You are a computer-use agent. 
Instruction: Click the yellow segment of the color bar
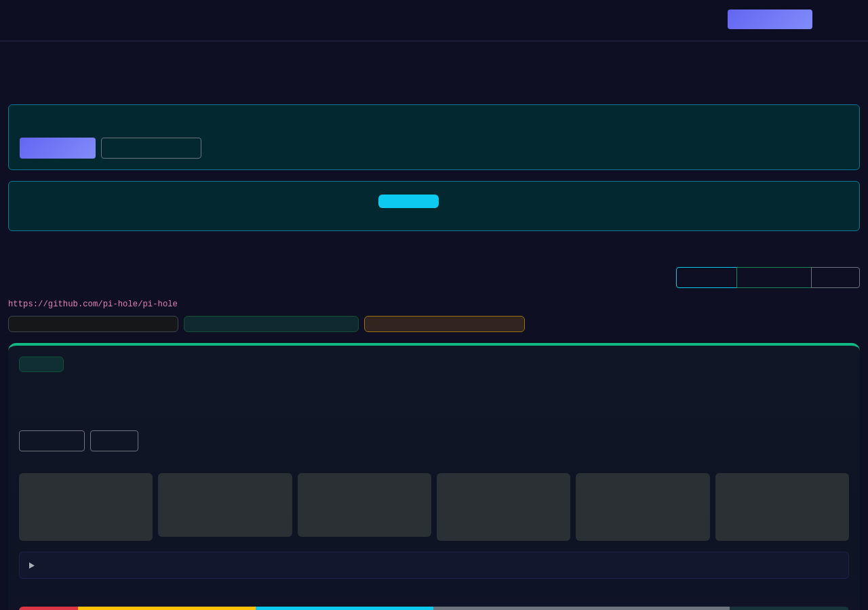coord(167,608)
